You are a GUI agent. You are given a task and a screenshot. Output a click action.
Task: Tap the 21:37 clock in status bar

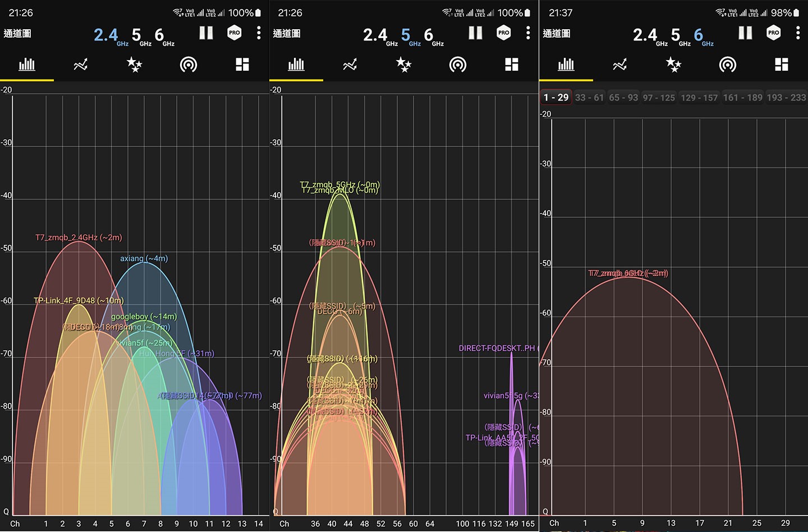click(561, 12)
